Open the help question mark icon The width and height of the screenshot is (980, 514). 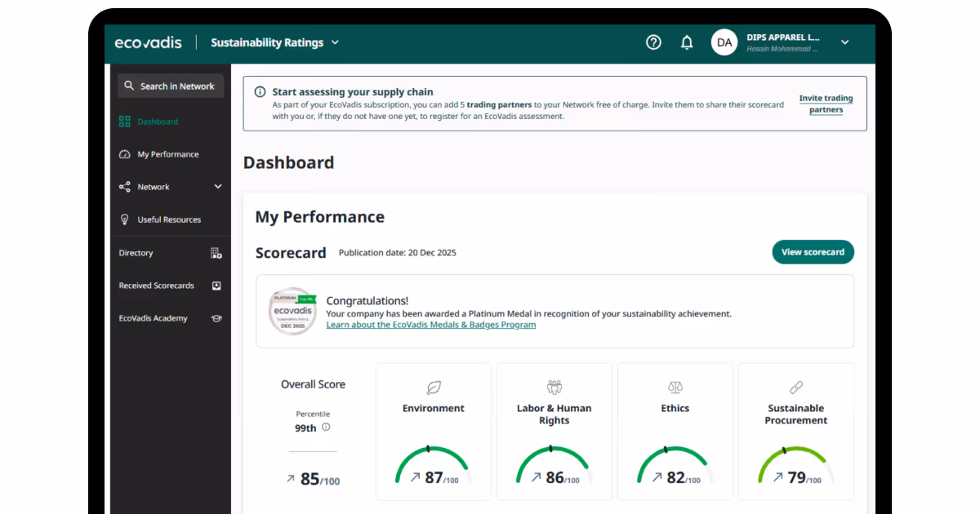653,42
